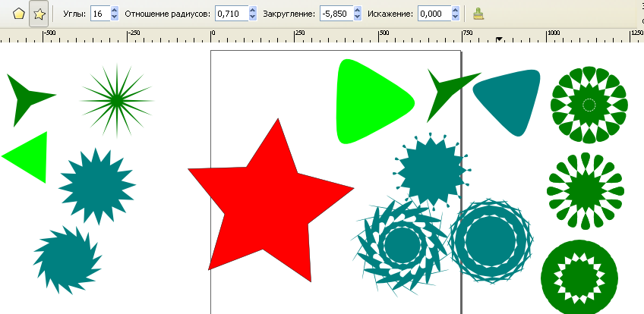Increase the Отношение радиусов value

(x=253, y=11)
